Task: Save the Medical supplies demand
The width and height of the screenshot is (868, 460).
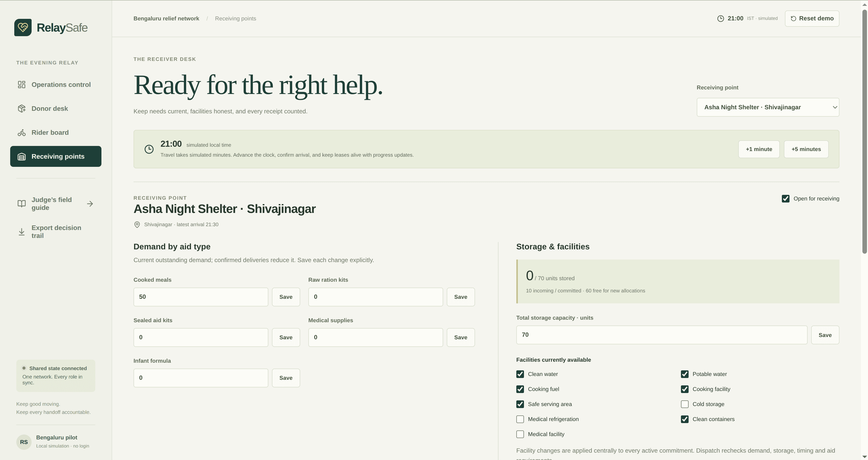Action: tap(461, 337)
